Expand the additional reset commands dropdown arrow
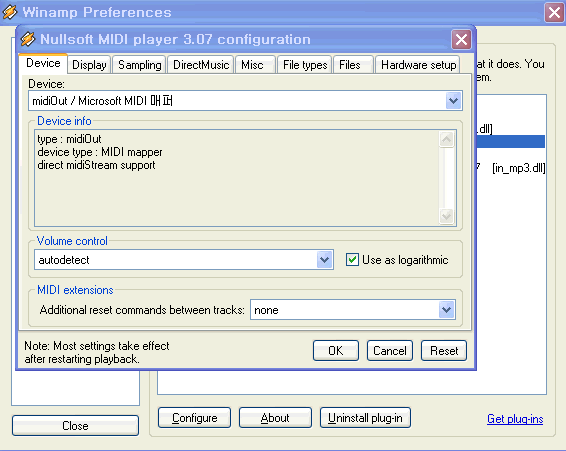Image resolution: width=566 pixels, height=451 pixels. 447,309
